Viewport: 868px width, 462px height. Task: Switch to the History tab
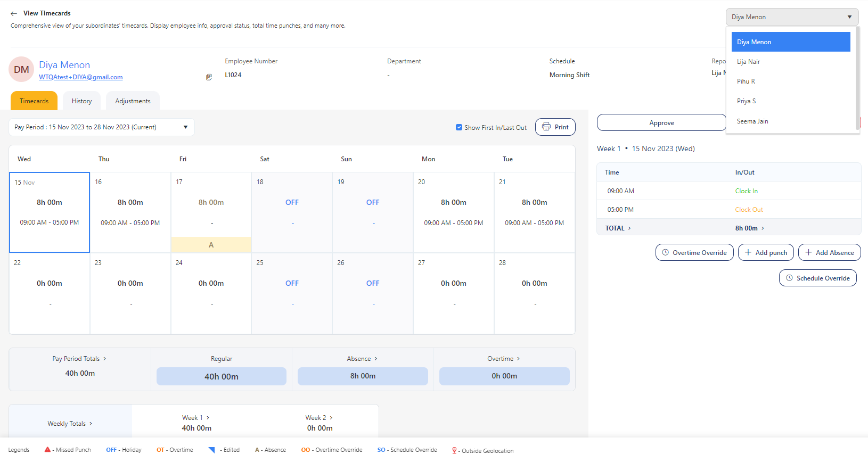(x=81, y=101)
